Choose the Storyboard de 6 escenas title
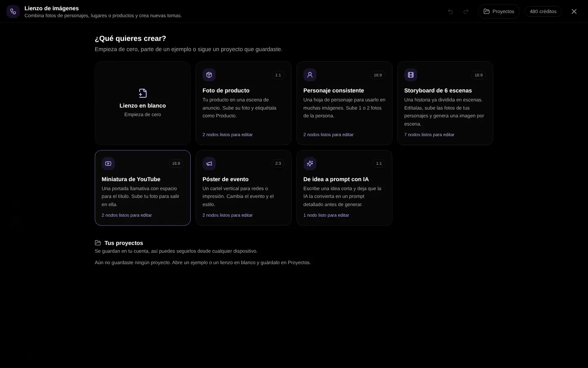The width and height of the screenshot is (588, 368). point(438,90)
